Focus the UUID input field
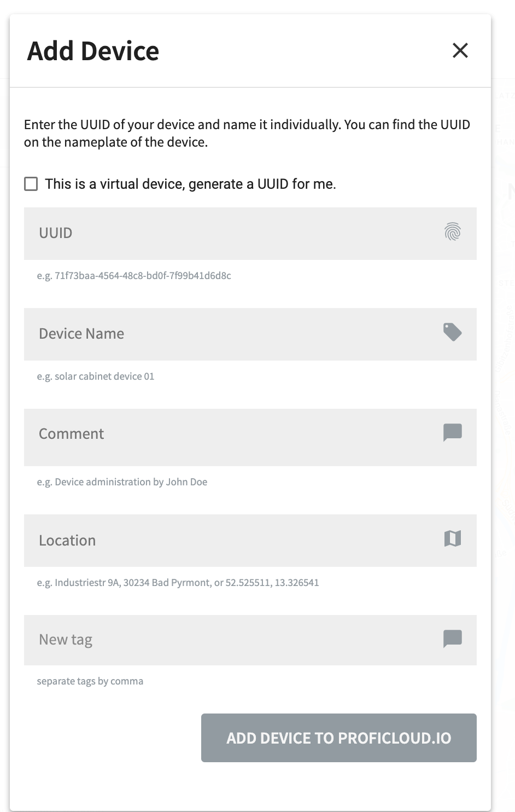 pos(250,234)
